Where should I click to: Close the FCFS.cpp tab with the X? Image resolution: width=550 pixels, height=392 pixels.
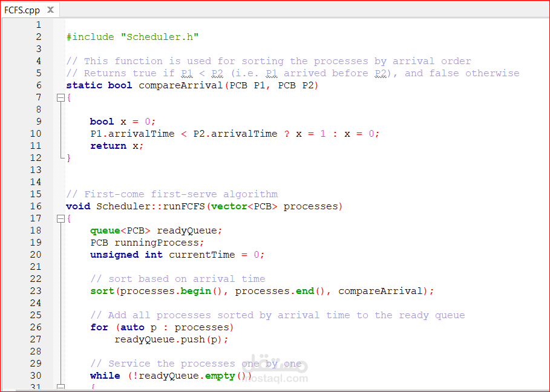point(50,10)
